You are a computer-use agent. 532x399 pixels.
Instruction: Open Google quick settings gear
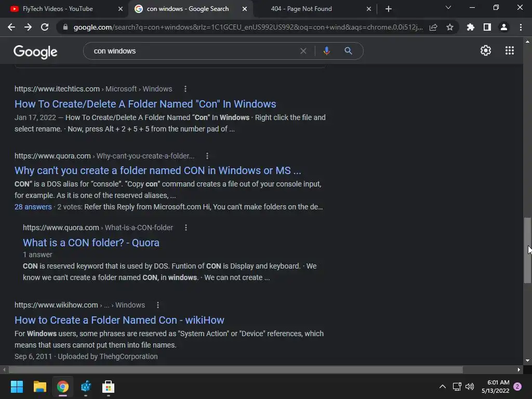click(486, 50)
